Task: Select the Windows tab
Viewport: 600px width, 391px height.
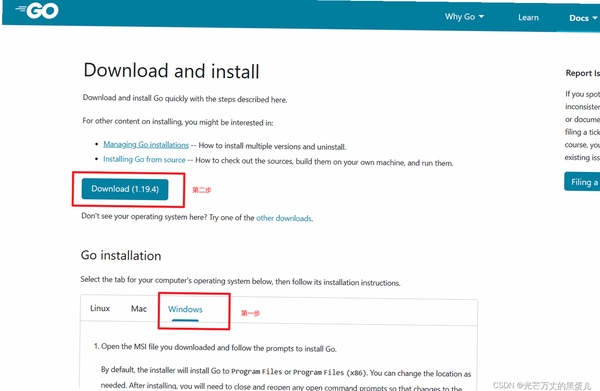Action: (x=185, y=310)
